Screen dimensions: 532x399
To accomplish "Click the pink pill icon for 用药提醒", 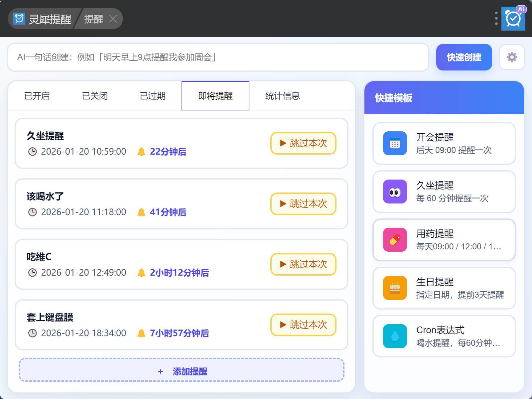I will click(395, 240).
